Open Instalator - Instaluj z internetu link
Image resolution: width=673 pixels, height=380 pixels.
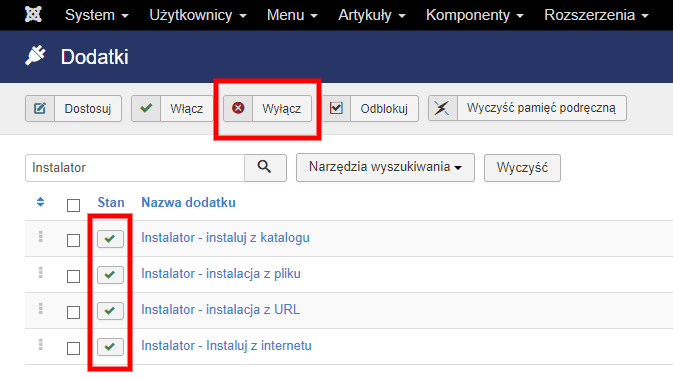[226, 346]
